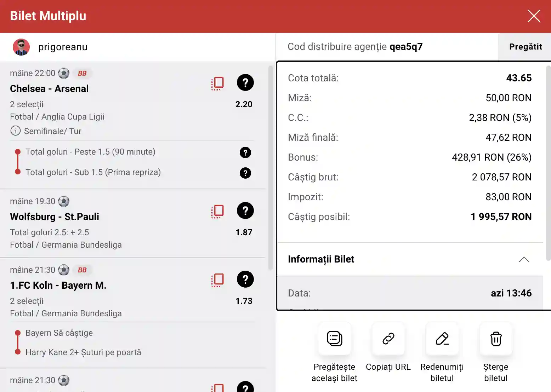Open help icon for Wolfsburg - St.Pauli
Viewport: 551px width, 392px height.
point(245,211)
